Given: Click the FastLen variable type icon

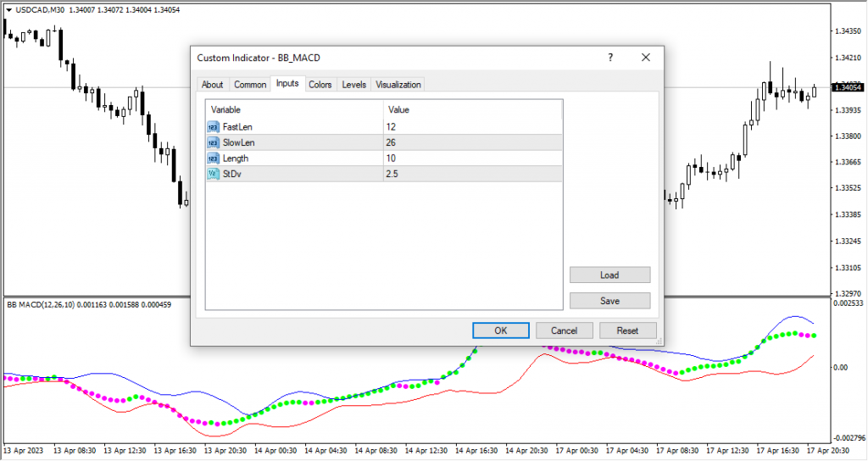Looking at the screenshot, I should (212, 126).
